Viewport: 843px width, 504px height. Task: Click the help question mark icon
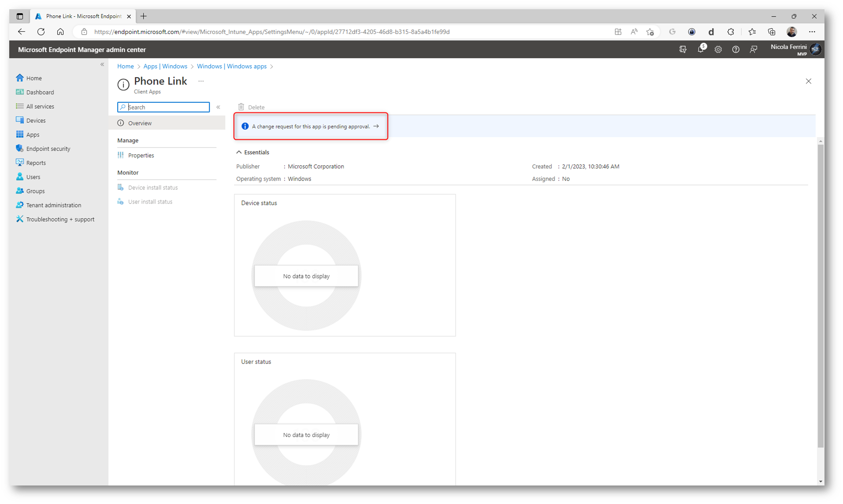click(x=735, y=49)
